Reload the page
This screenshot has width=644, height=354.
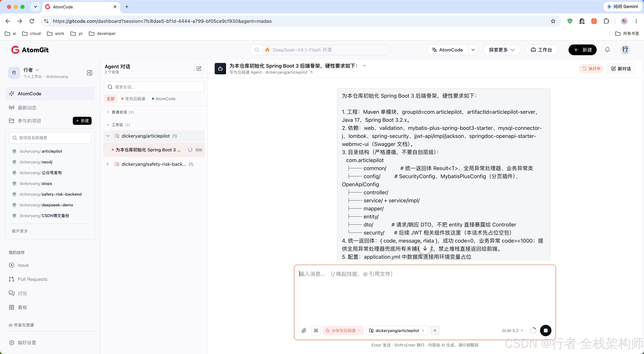coord(32,21)
